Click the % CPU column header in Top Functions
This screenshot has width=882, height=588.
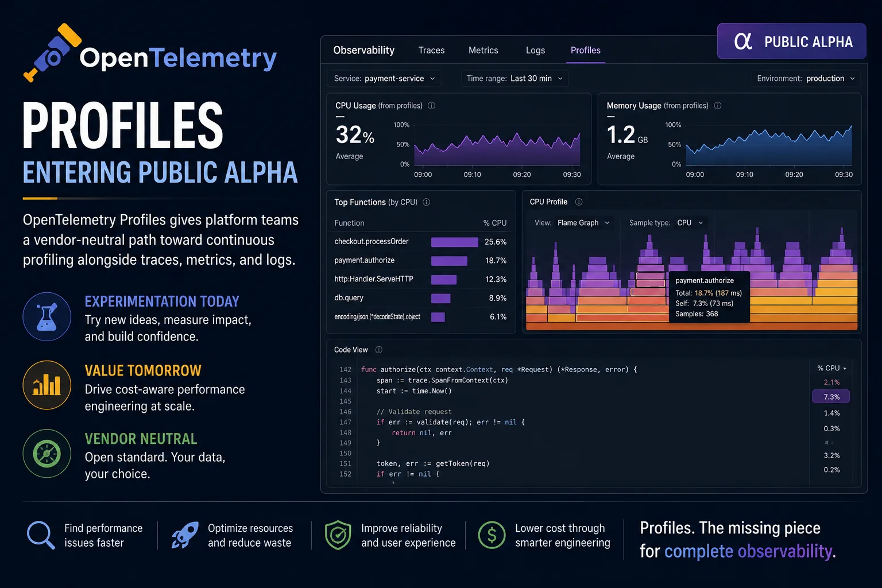pos(495,223)
